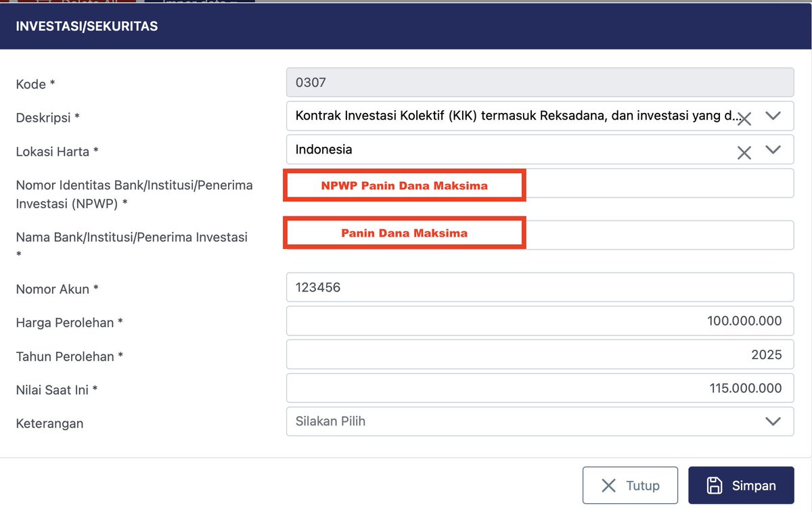The image size is (812, 512).
Task: Click the 'Tahun Perolehan *' label
Action: click(69, 356)
